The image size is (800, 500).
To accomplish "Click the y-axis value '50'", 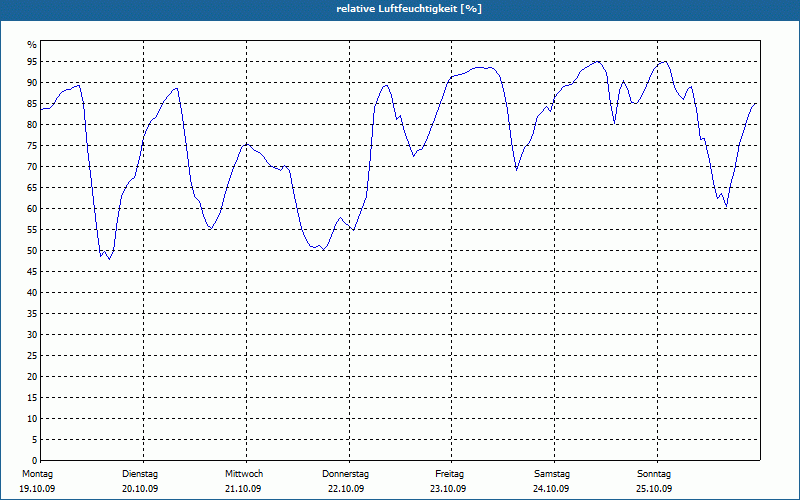I will pyautogui.click(x=32, y=251).
